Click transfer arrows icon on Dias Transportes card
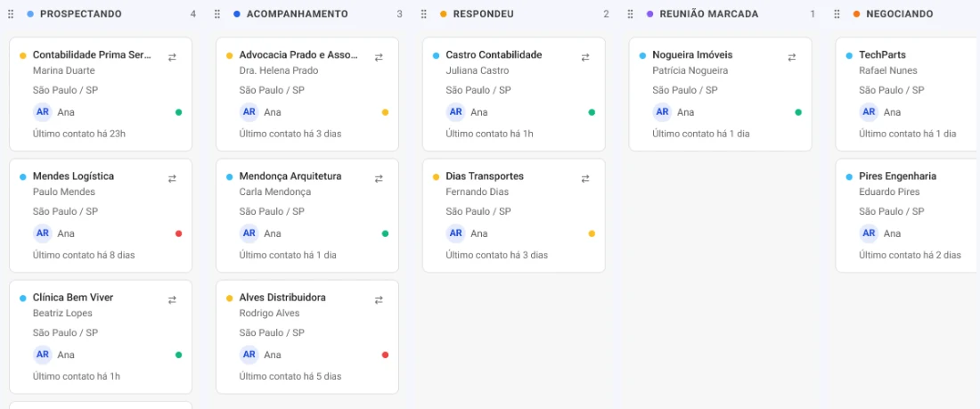This screenshot has width=980, height=409. 585,178
